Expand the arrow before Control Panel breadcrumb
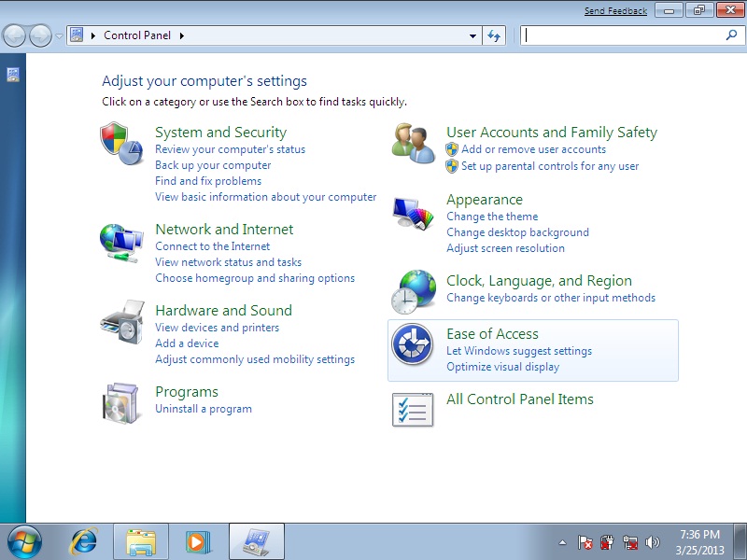Screen dimensions: 747x560 93,35
